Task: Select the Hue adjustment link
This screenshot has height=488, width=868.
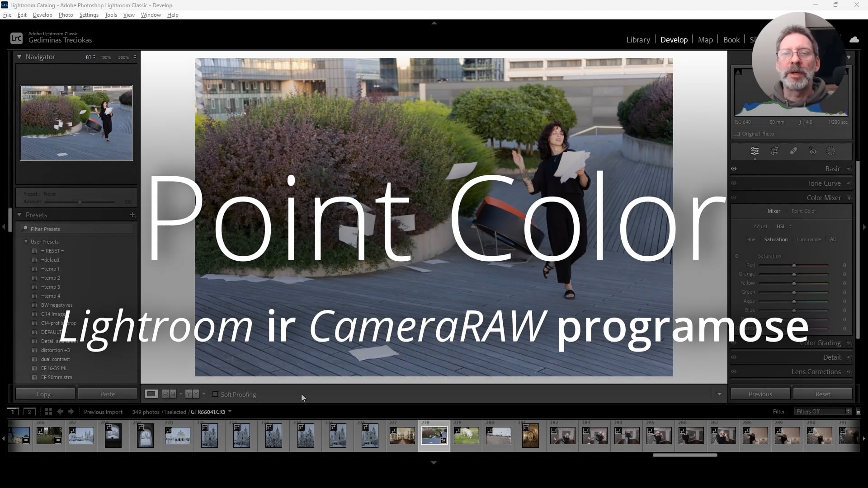Action: (750, 239)
